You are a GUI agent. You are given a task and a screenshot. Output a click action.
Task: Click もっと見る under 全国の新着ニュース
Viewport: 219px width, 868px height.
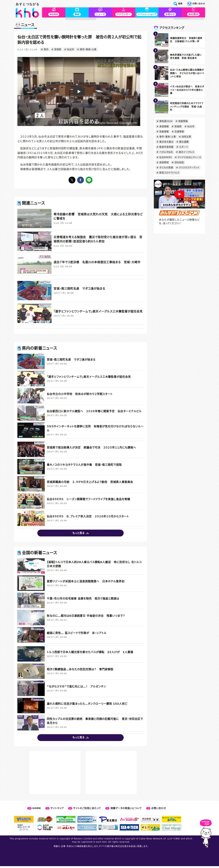(x=80, y=738)
